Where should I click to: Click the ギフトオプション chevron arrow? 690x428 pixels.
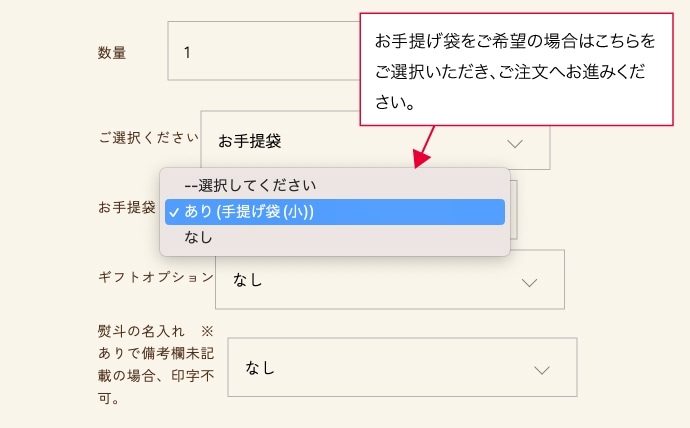(x=529, y=282)
